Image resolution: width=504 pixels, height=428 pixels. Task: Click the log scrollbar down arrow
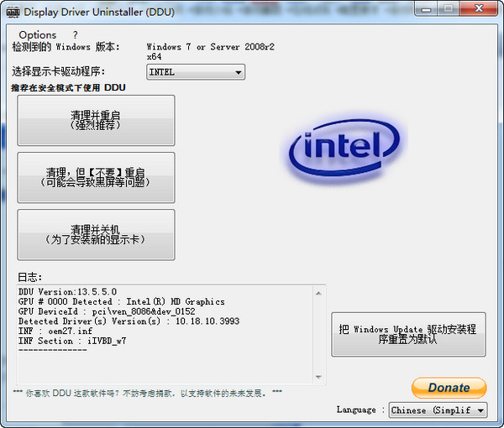318,377
